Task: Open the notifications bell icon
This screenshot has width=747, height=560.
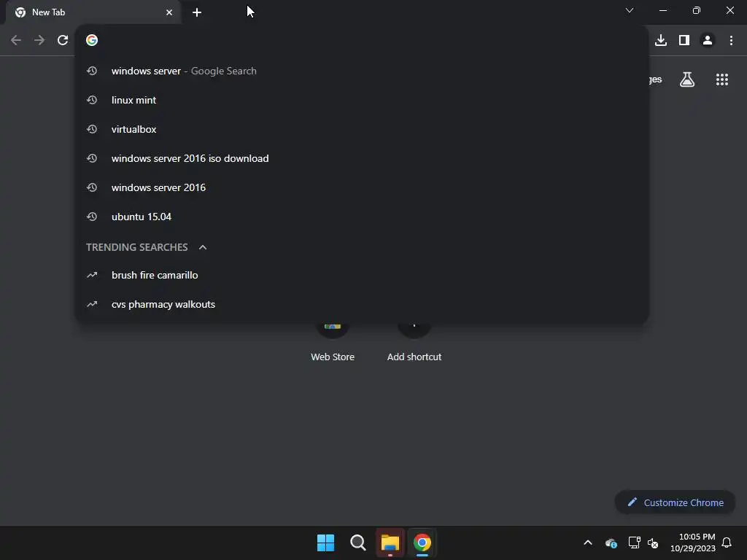Action: click(727, 542)
